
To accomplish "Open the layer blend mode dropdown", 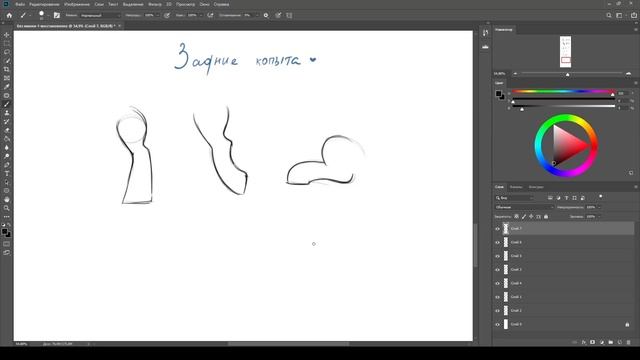I will [x=524, y=207].
